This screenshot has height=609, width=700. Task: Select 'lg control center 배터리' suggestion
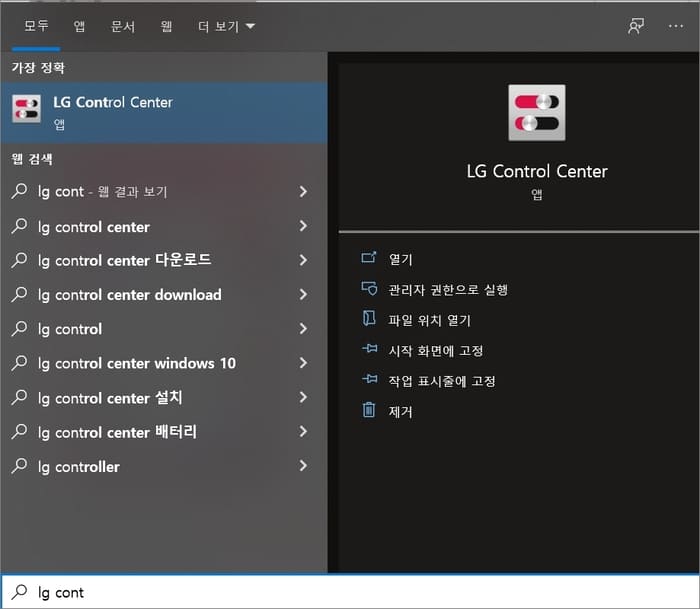(x=117, y=432)
